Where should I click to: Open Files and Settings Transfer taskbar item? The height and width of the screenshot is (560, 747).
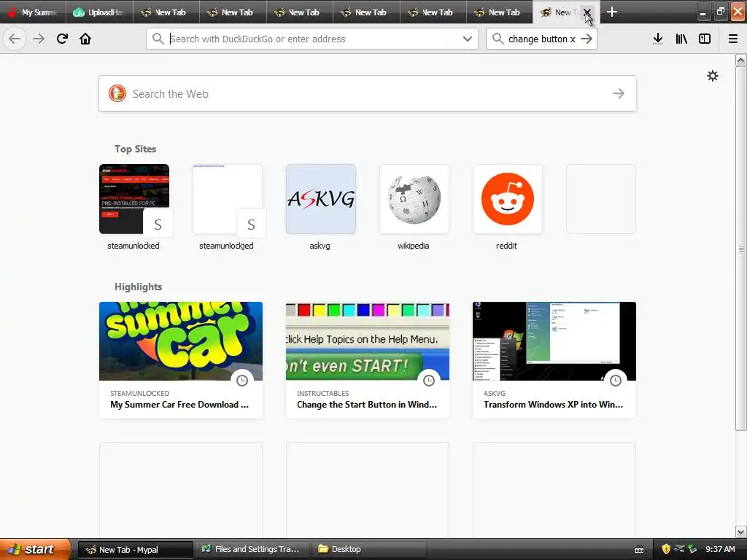pos(251,550)
